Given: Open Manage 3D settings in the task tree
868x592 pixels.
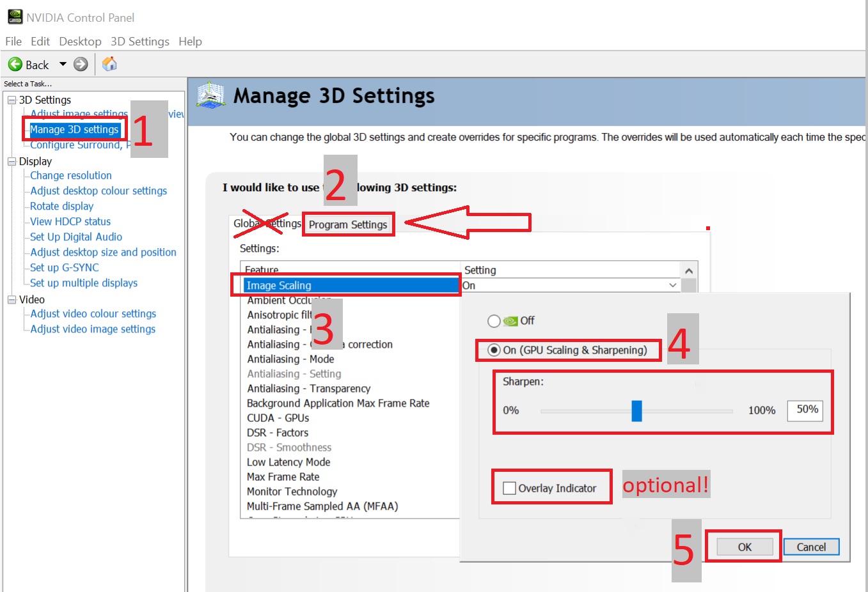Looking at the screenshot, I should pos(74,130).
